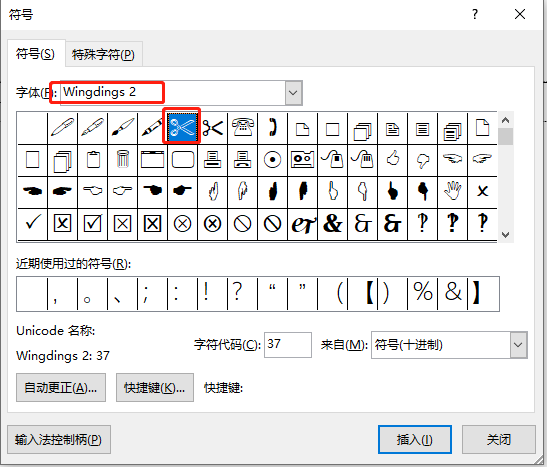Pick the recently used ampersand

tap(452, 294)
